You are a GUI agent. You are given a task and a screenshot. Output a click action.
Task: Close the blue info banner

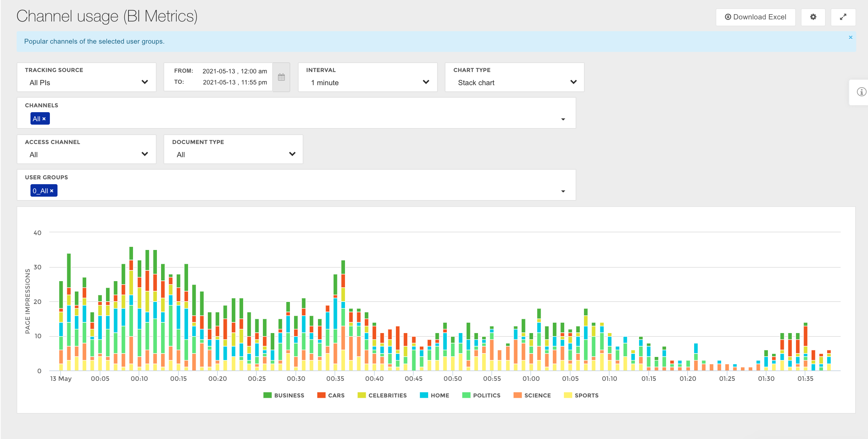[x=850, y=37]
